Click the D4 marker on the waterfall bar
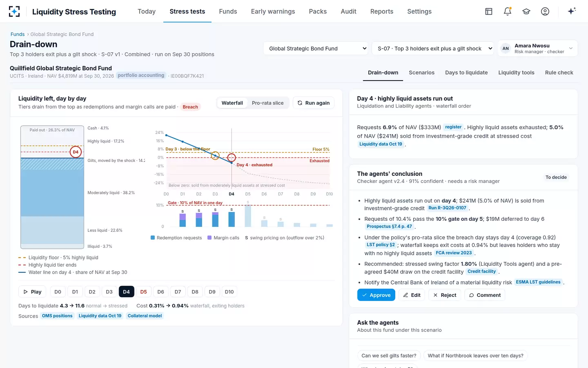Viewport: 588px width, 368px height. click(76, 152)
